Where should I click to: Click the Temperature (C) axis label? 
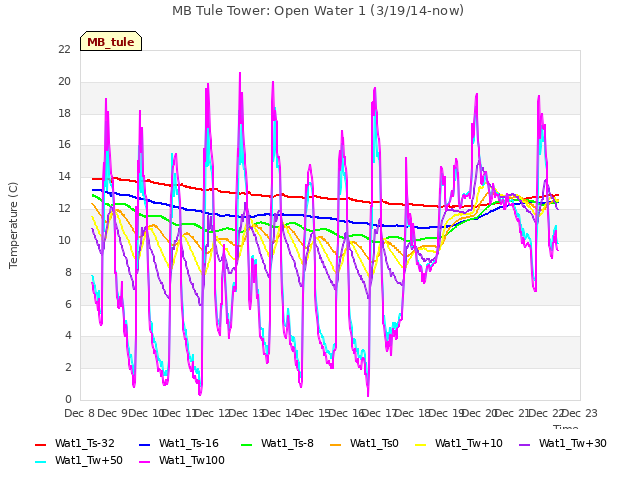click(x=13, y=225)
